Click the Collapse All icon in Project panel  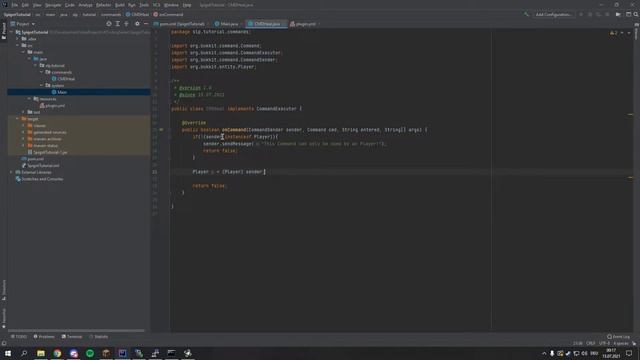tap(127, 24)
